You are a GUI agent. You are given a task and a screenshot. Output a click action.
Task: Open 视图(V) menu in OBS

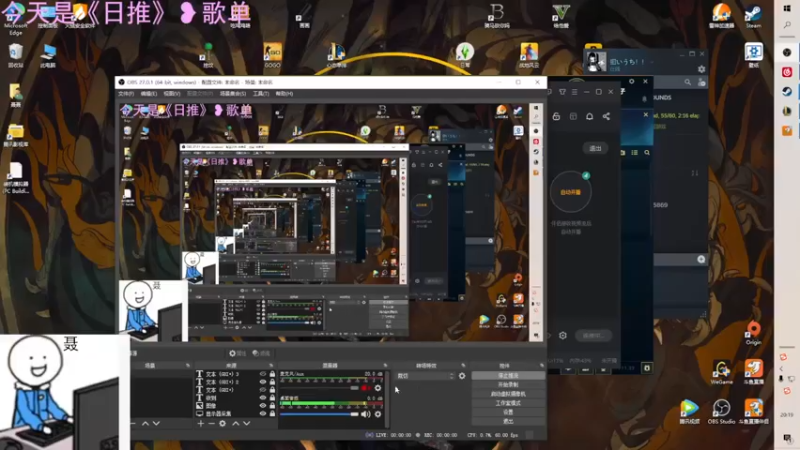pyautogui.click(x=171, y=94)
